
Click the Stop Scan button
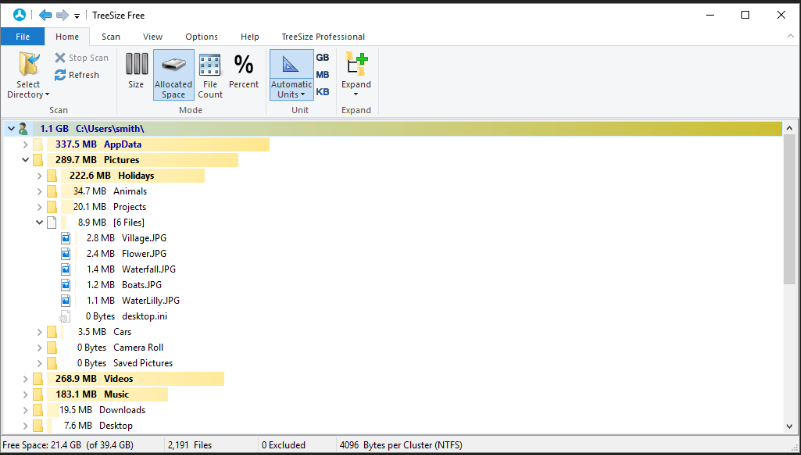(x=82, y=58)
